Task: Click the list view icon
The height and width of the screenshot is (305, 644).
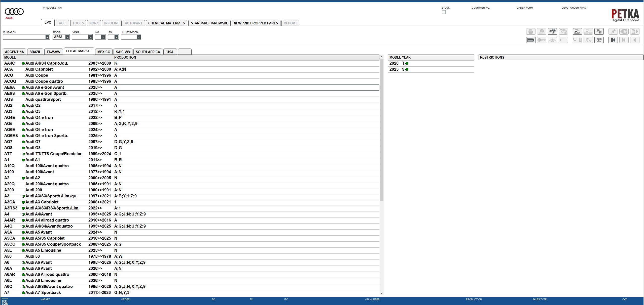Action: coord(531,40)
